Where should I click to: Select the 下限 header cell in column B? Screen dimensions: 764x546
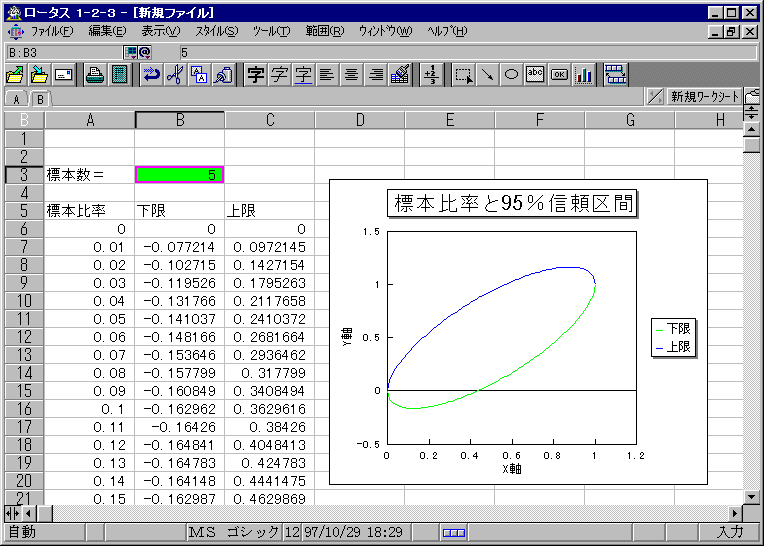[x=179, y=211]
